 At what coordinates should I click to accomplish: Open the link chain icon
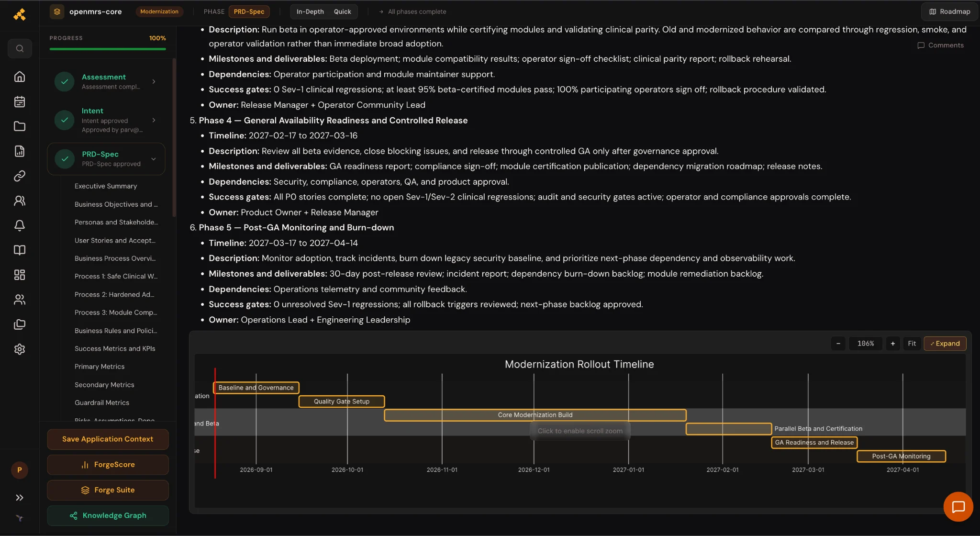(20, 176)
